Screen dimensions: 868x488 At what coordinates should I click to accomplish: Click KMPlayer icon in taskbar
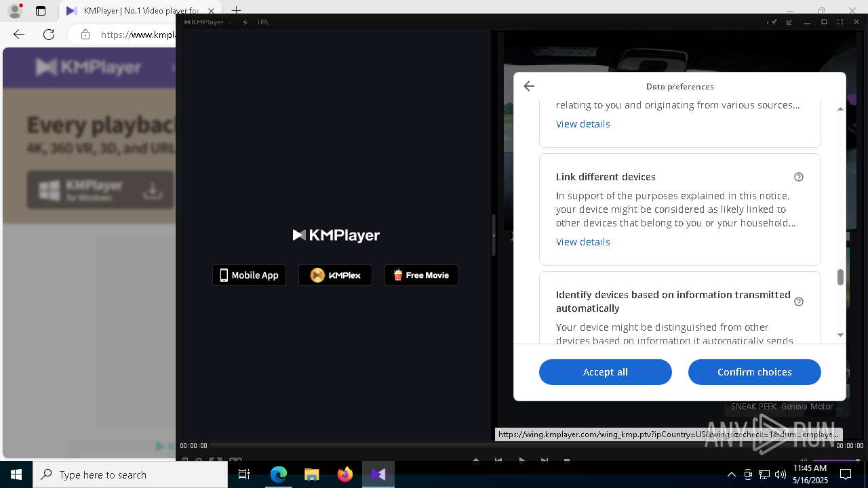[x=378, y=474]
